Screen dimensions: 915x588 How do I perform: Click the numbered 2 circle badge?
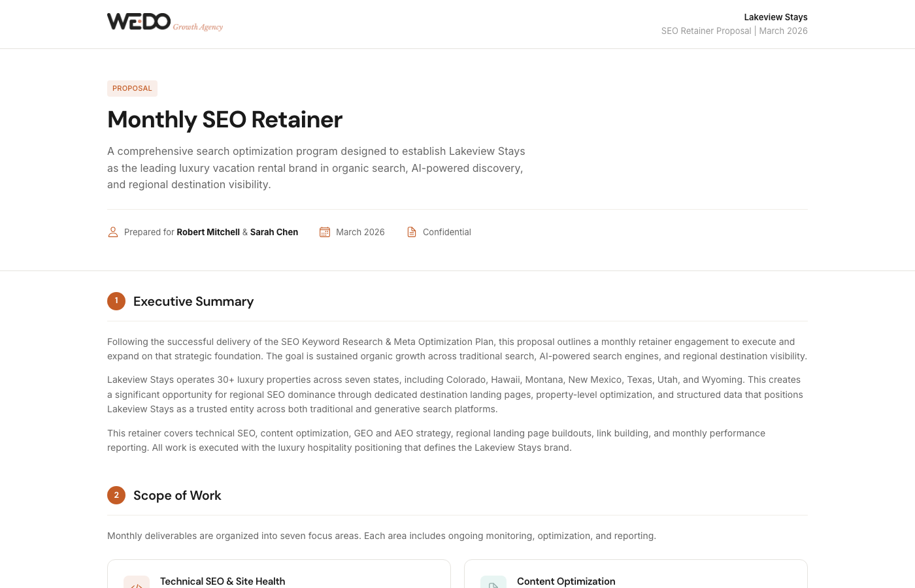pyautogui.click(x=116, y=495)
